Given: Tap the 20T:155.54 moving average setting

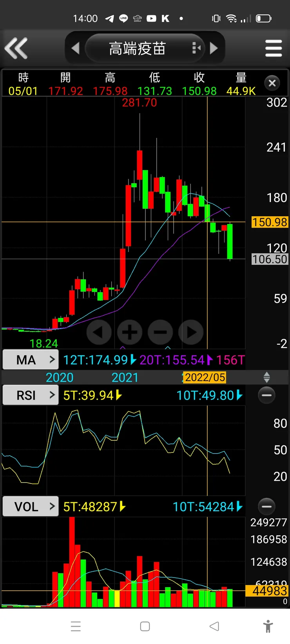Looking at the screenshot, I should click(x=176, y=360).
